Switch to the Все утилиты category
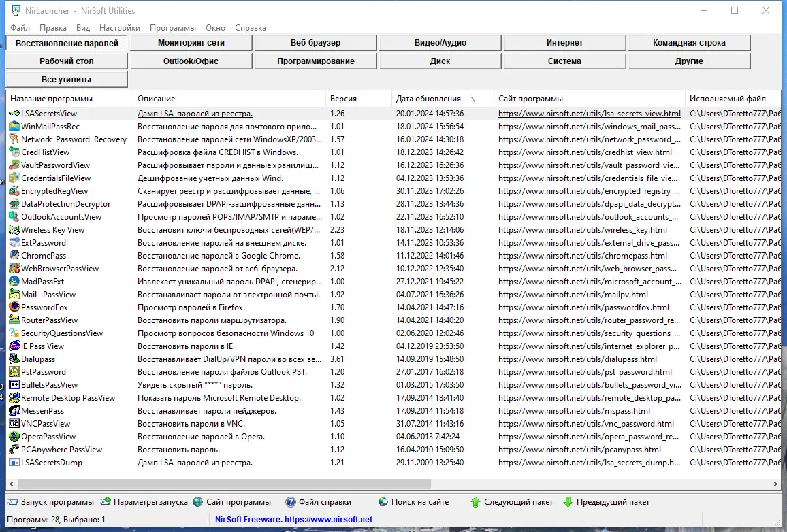The height and width of the screenshot is (532, 787). [66, 79]
